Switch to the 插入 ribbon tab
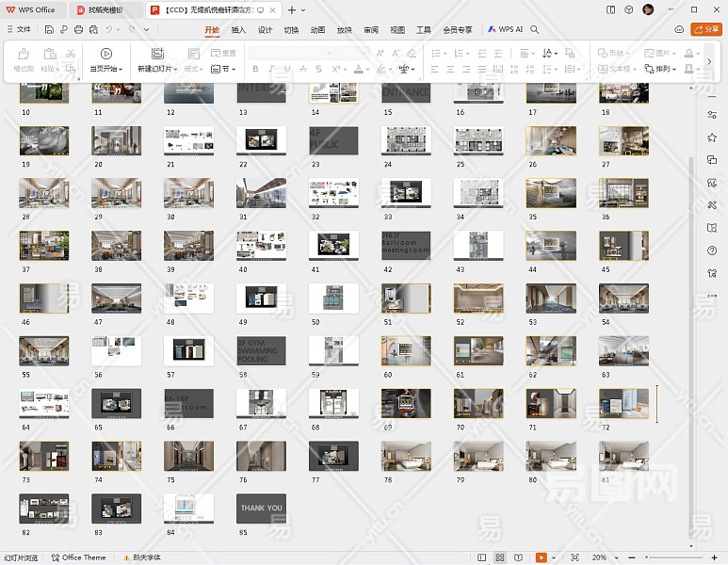This screenshot has height=565, width=728. (x=238, y=29)
